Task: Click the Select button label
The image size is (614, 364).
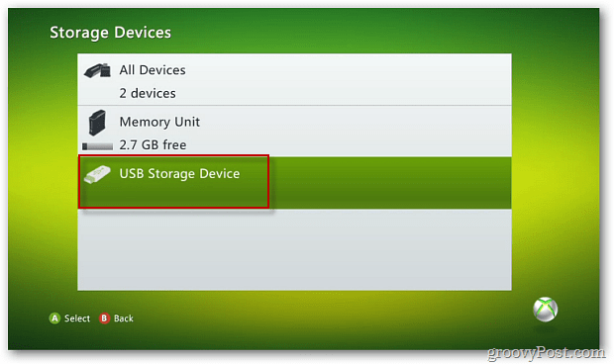Action: point(77,318)
